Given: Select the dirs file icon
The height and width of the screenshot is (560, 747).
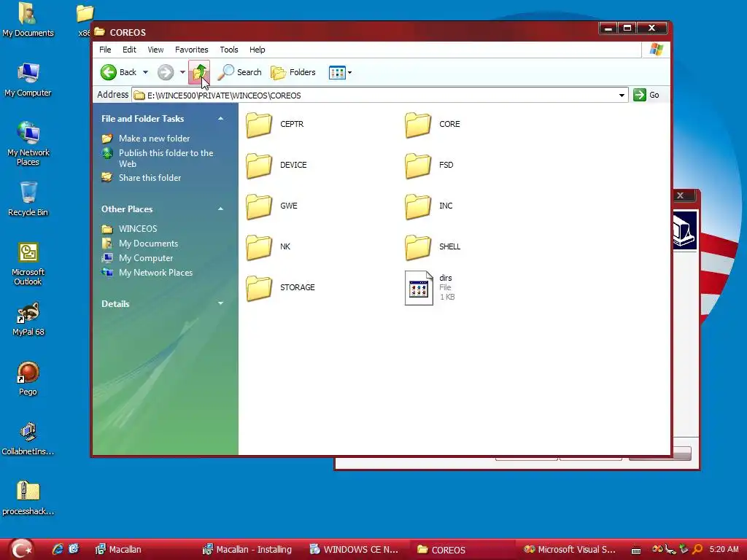Looking at the screenshot, I should (419, 287).
